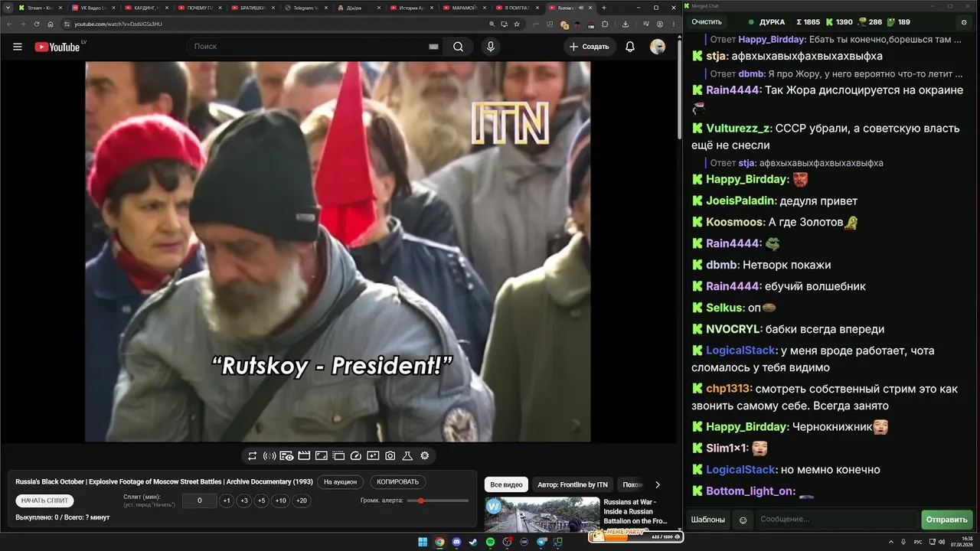Click the КОПИРОВАТЬ button
Viewport: 980px width, 551px height.
[398, 482]
